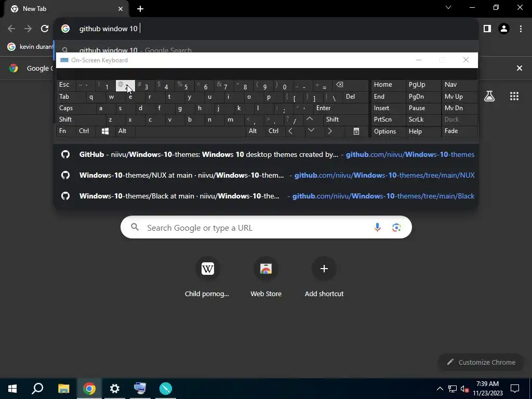532x399 pixels.
Task: Open the kevin durant bookmark
Action: click(x=30, y=47)
